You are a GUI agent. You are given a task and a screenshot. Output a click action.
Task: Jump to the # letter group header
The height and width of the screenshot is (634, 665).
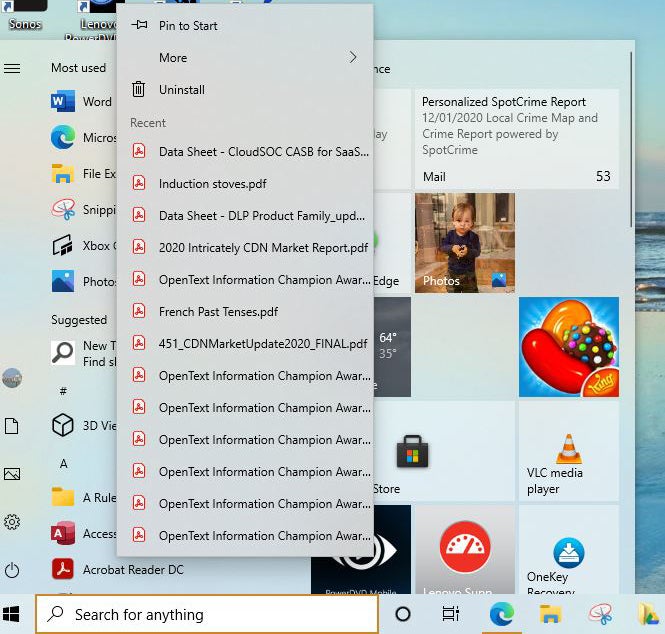click(63, 391)
